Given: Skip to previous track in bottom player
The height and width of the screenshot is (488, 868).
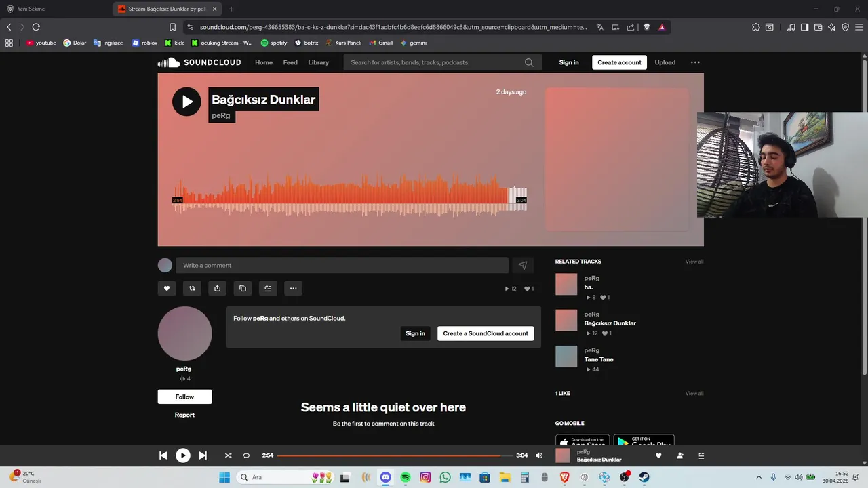Looking at the screenshot, I should [163, 455].
